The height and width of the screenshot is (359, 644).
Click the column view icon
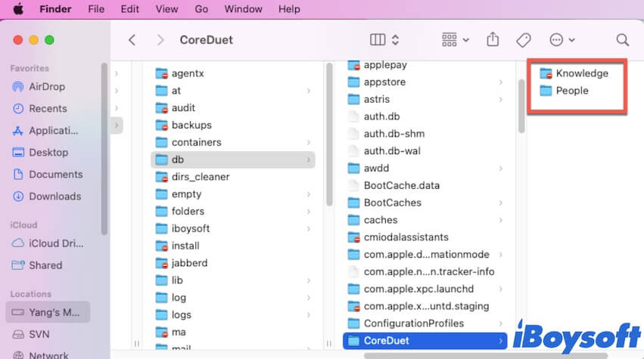click(378, 40)
